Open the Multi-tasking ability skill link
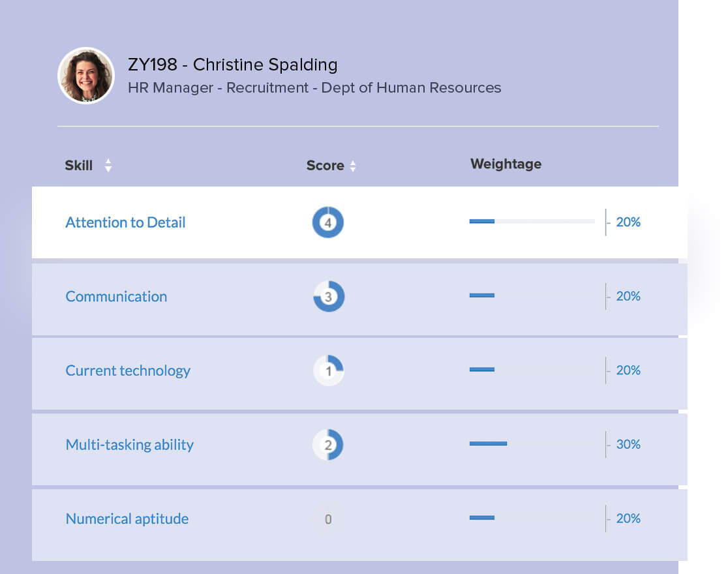728x574 pixels. [x=129, y=444]
